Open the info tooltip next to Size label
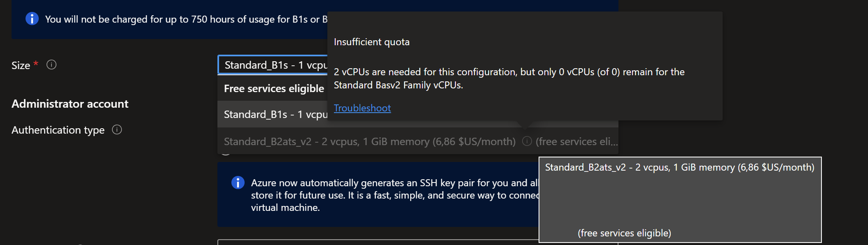Screen dimensions: 868x245 click(x=51, y=65)
